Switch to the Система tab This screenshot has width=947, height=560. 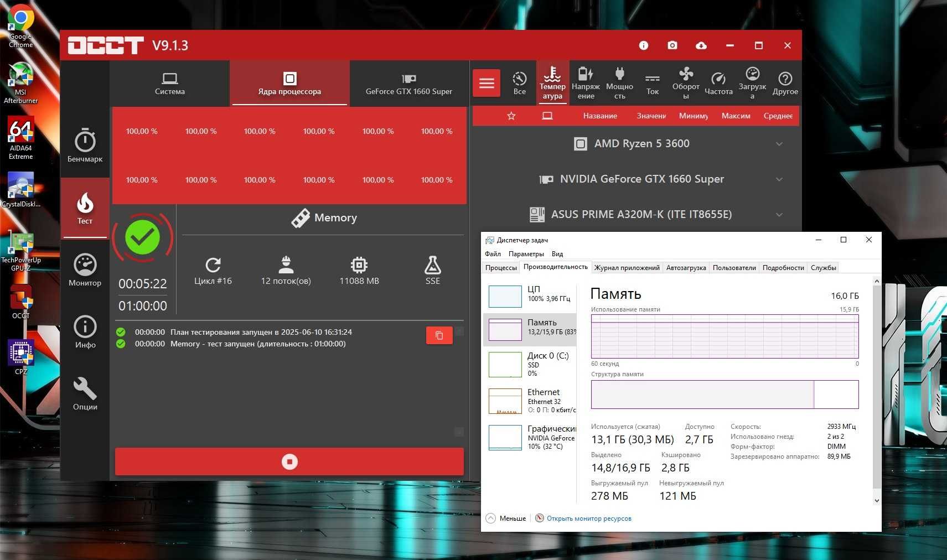(170, 84)
